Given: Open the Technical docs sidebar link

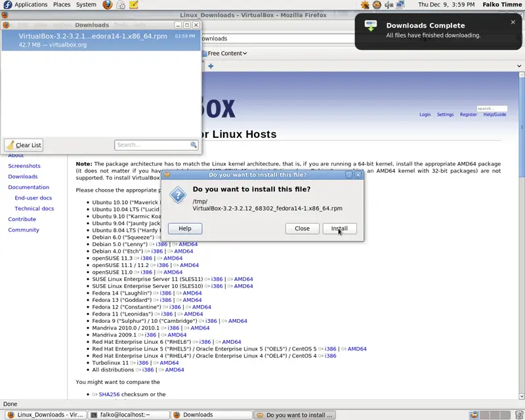Looking at the screenshot, I should click(34, 209).
